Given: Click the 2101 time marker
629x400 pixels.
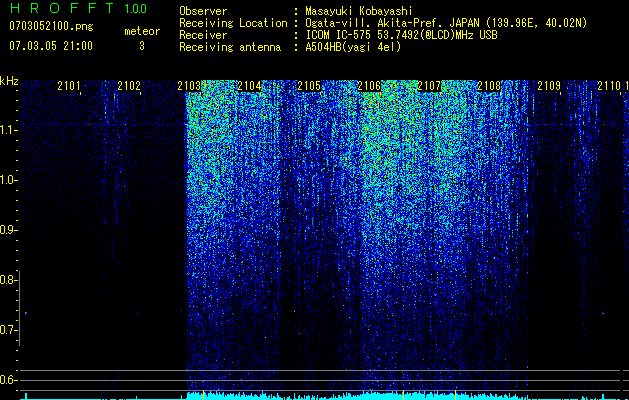Looking at the screenshot, I should click(69, 86).
